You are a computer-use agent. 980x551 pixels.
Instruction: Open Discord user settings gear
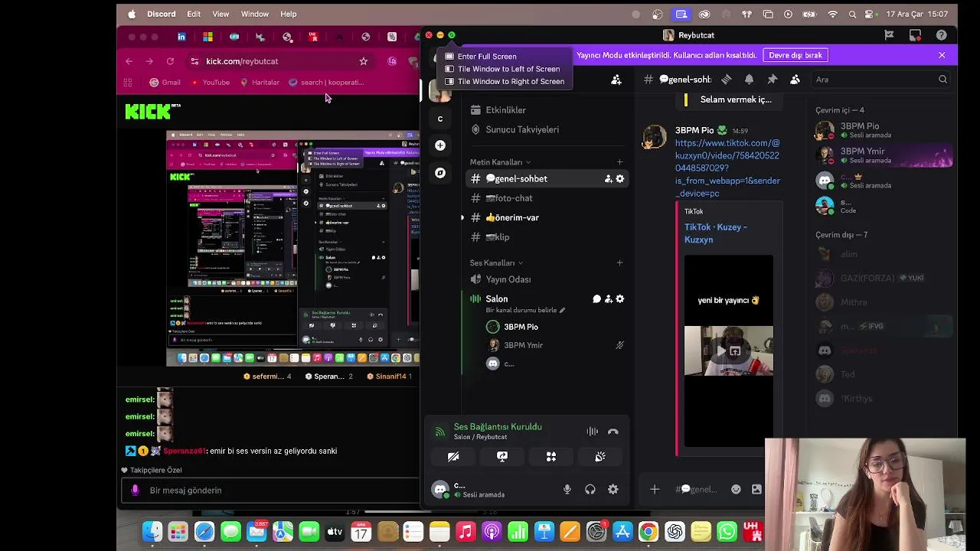(x=613, y=490)
